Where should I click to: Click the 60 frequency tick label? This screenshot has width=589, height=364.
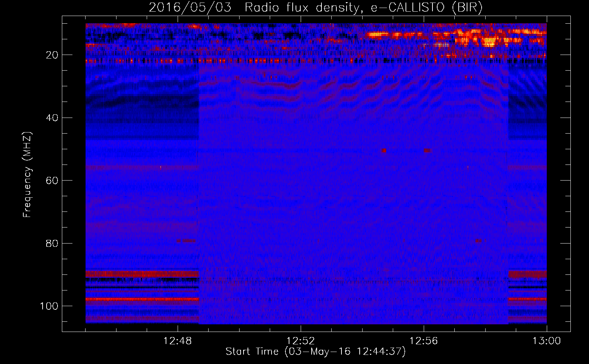[x=52, y=181]
